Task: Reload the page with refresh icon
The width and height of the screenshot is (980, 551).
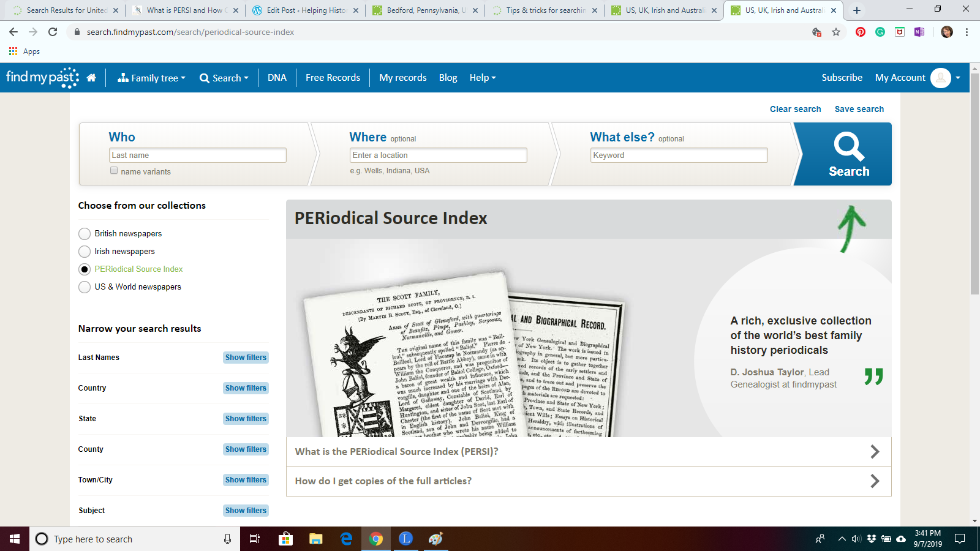Action: pos(53,32)
